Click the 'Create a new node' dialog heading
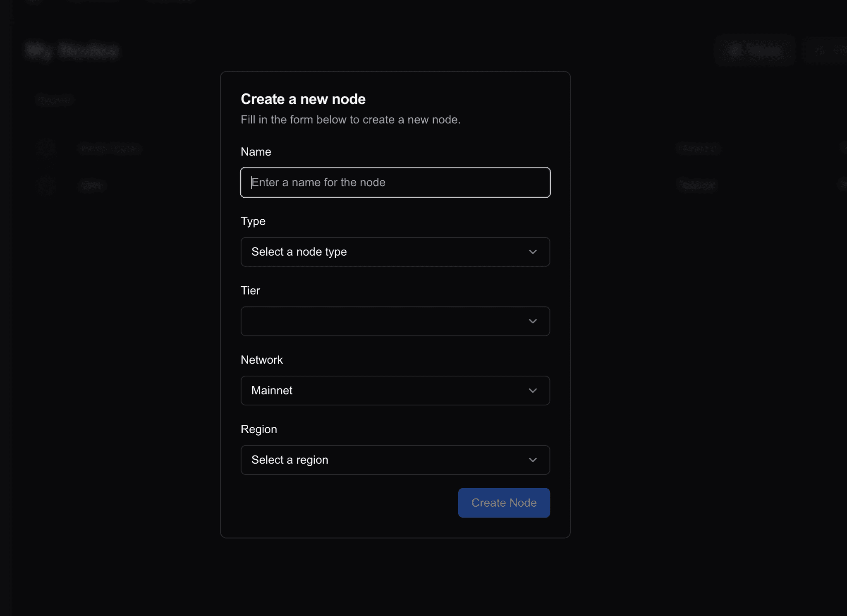847x616 pixels. (x=303, y=99)
